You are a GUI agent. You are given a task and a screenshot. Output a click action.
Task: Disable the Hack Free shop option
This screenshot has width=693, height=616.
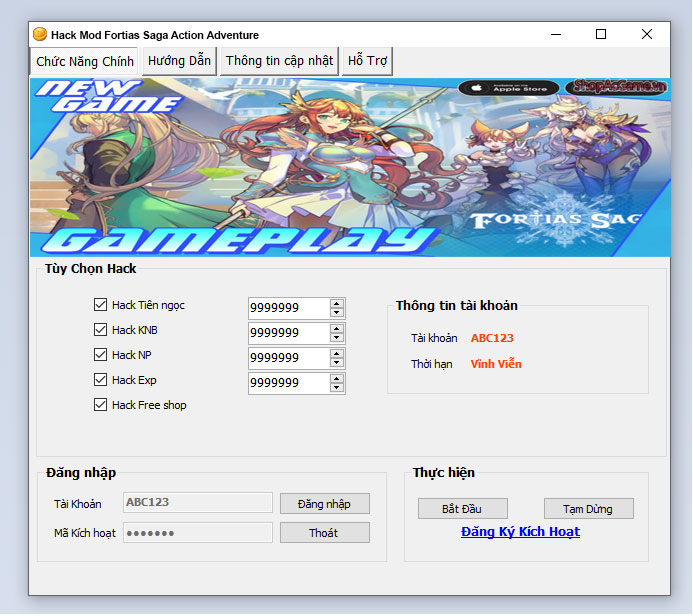click(100, 405)
